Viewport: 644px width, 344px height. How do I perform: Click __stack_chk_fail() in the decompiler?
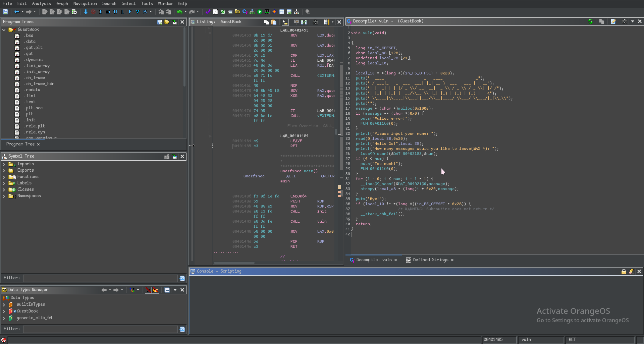(x=382, y=214)
